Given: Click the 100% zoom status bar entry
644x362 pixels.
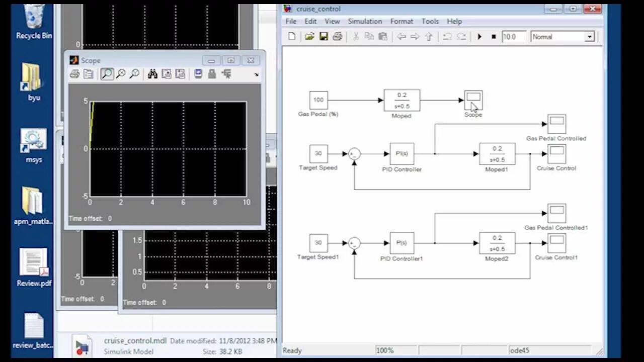Looking at the screenshot, I should point(384,350).
